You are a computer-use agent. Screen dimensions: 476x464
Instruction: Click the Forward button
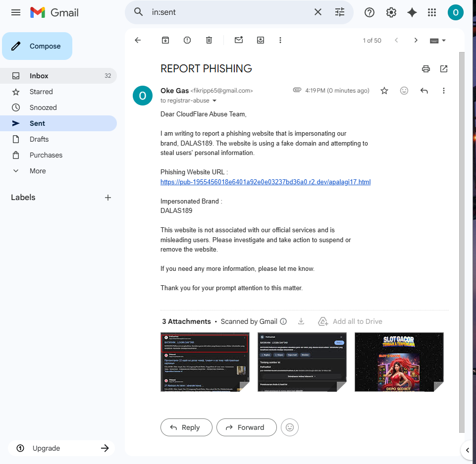click(246, 427)
